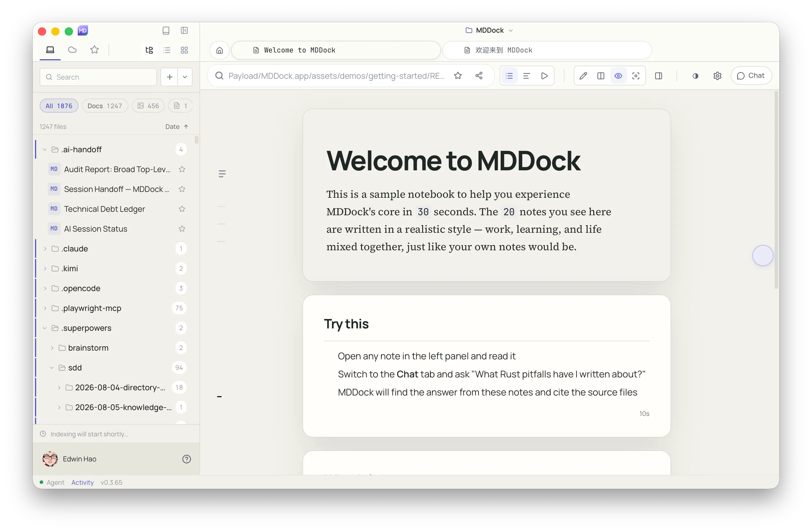Click the floating circular assistant button
The height and width of the screenshot is (532, 812).
pos(762,256)
